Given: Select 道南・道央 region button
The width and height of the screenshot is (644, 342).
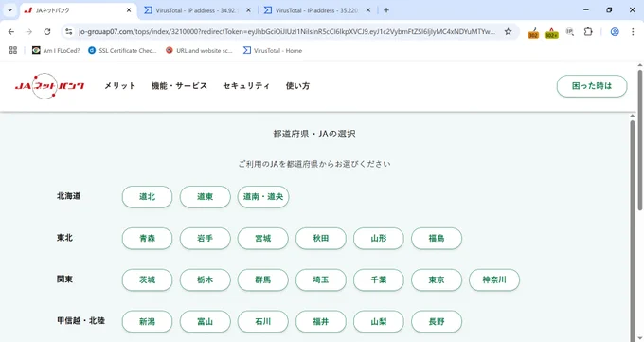Looking at the screenshot, I should tap(263, 196).
